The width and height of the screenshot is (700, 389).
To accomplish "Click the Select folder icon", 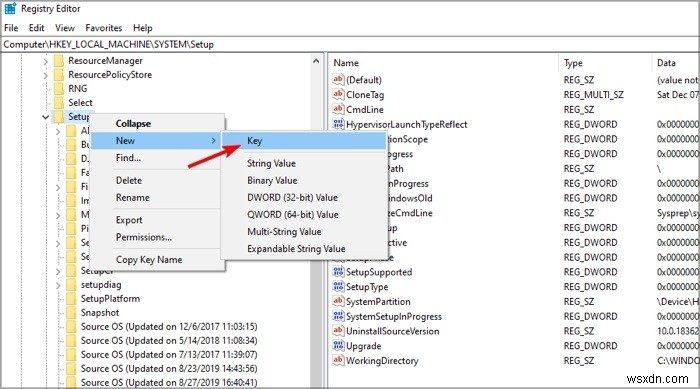I will [x=58, y=103].
